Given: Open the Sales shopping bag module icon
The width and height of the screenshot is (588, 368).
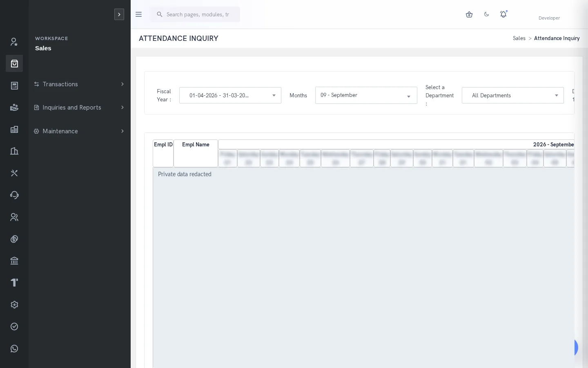Looking at the screenshot, I should pos(14,63).
